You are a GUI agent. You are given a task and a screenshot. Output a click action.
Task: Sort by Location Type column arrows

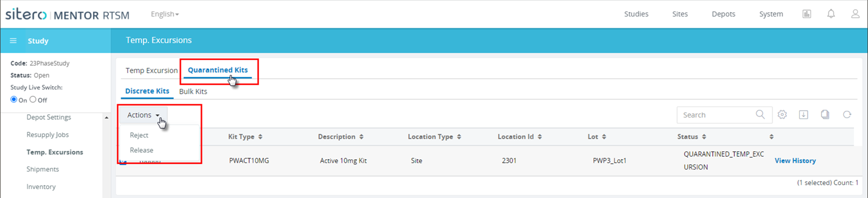[459, 137]
